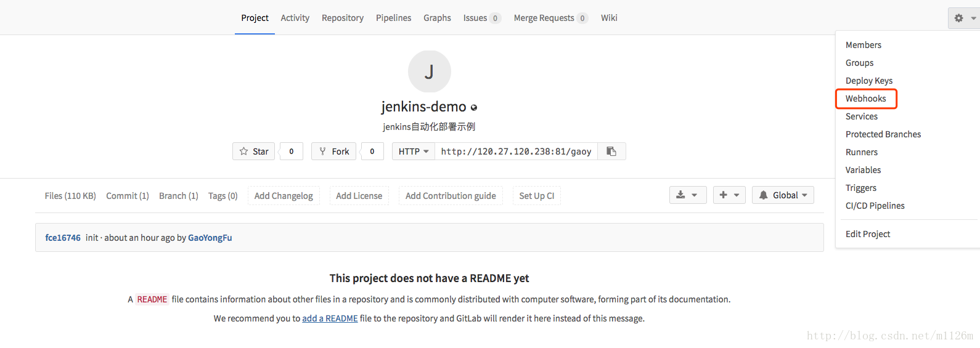The height and width of the screenshot is (348, 980).
Task: Copy the repository URL to clipboard
Action: coord(611,152)
